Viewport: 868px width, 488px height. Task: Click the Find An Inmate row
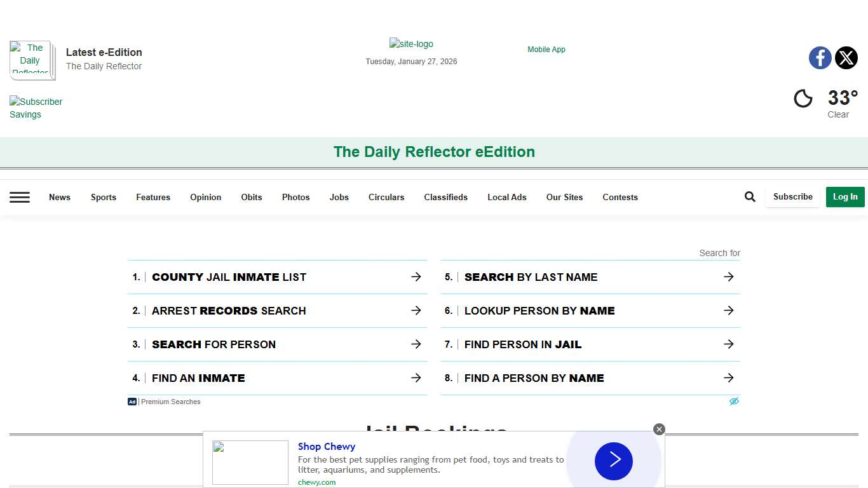tap(198, 378)
